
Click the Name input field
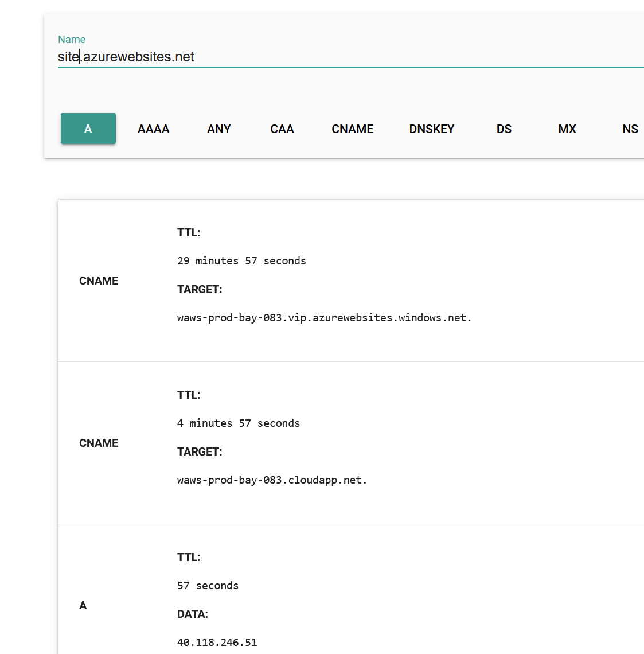350,57
